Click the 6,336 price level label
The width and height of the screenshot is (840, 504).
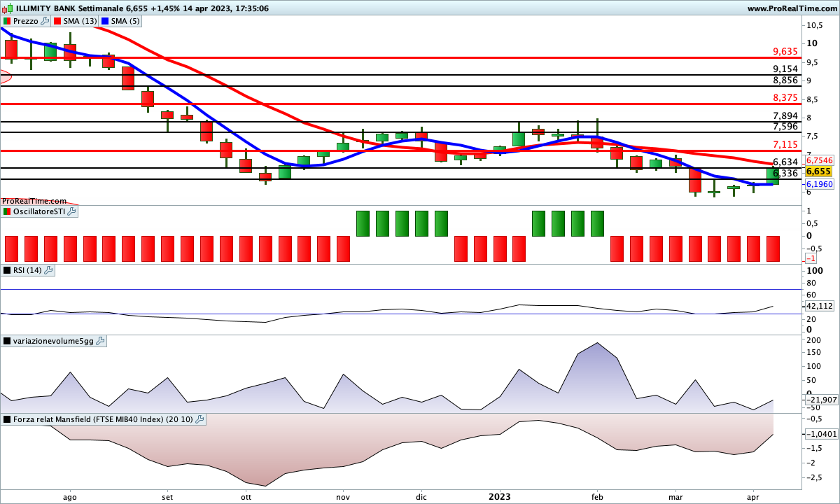(785, 173)
